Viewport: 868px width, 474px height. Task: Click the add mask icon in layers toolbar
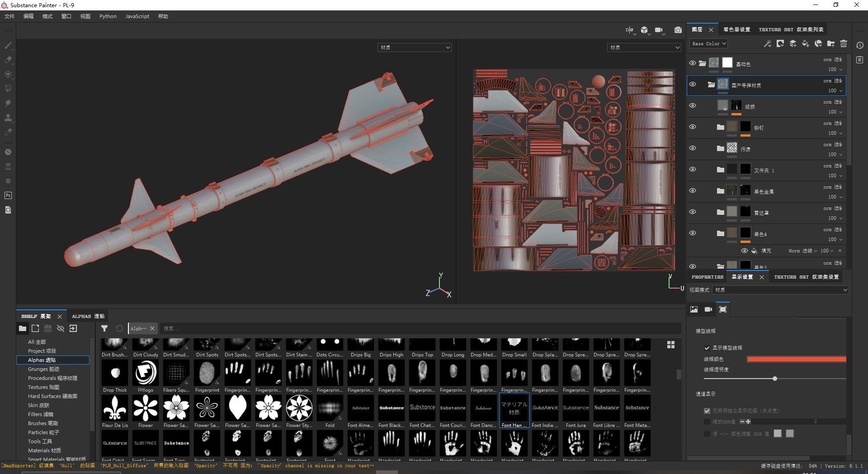click(x=780, y=43)
